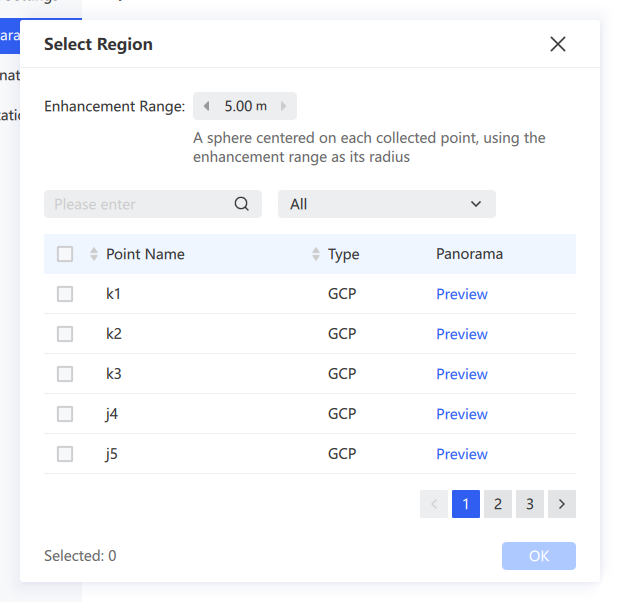Jump to page 2
The height and width of the screenshot is (602, 620).
[498, 504]
